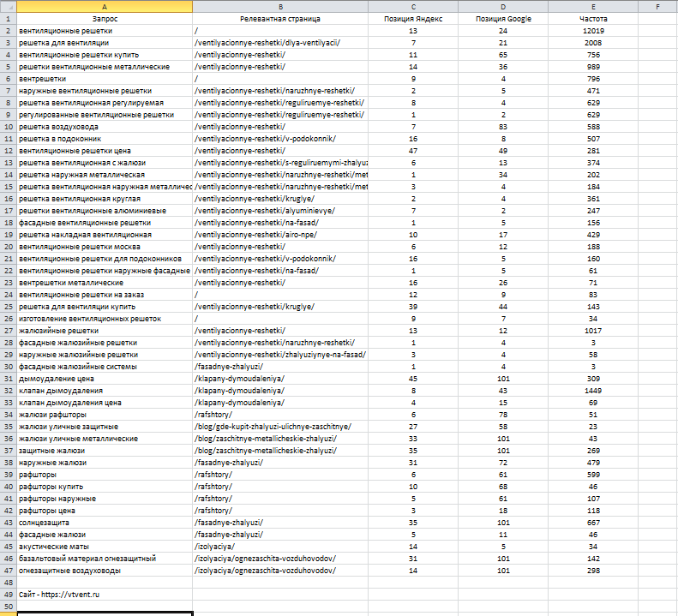Select cell 'акустические маты'
This screenshot has height=616, width=678.
(x=105, y=547)
